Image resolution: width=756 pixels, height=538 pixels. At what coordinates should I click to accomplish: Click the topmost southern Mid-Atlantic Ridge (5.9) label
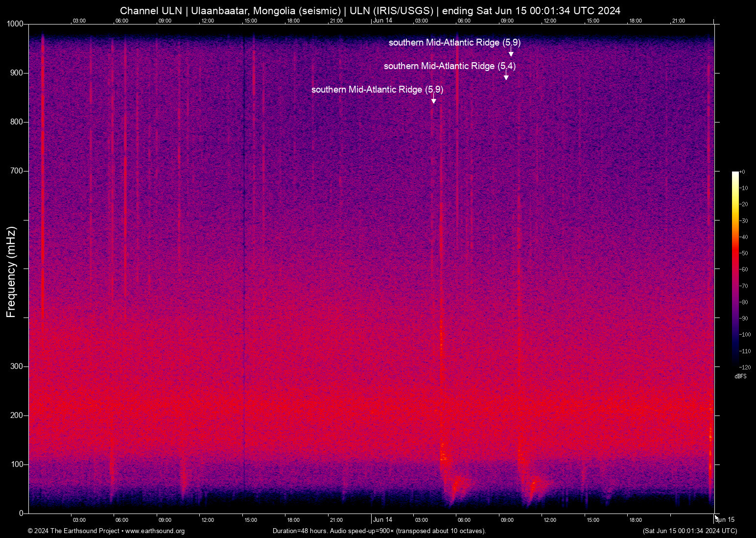click(454, 43)
